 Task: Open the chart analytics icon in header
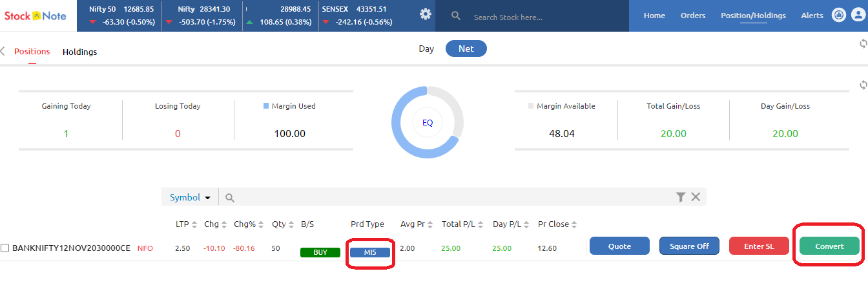coord(839,15)
